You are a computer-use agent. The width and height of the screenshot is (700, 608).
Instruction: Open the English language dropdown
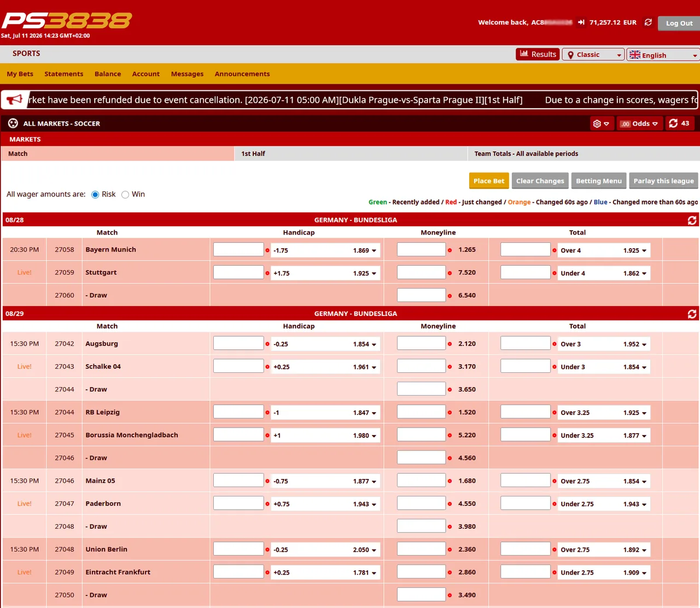pos(663,55)
